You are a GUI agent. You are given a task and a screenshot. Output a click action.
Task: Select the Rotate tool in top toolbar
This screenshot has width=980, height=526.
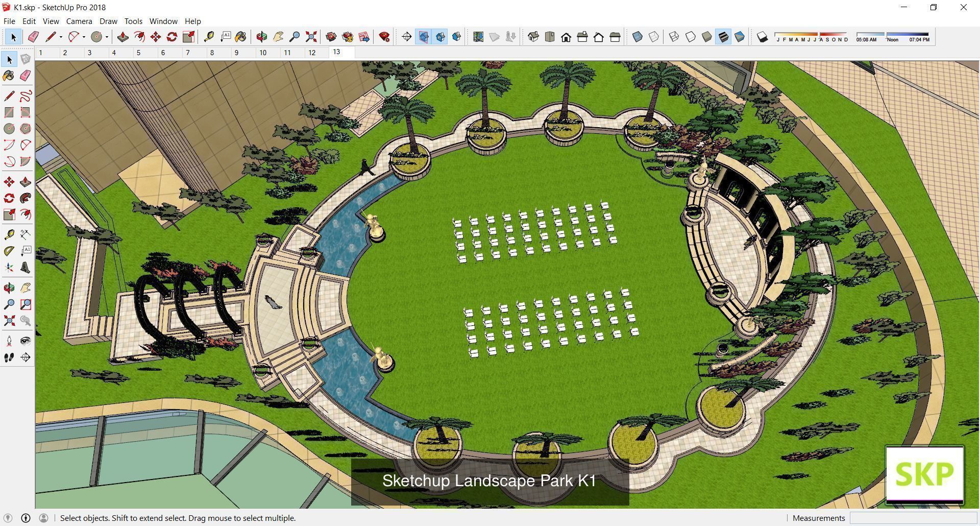172,37
